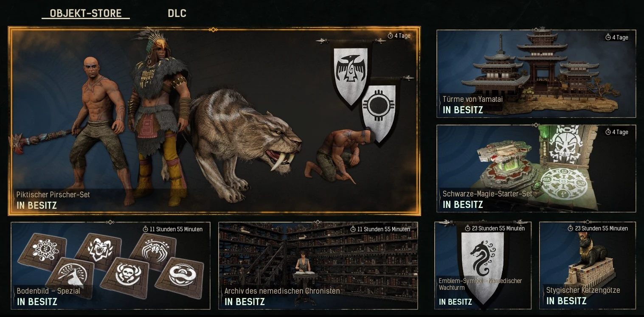Click the timer icon on Yamatai offer
Screen dimensions: 644x317
point(608,37)
